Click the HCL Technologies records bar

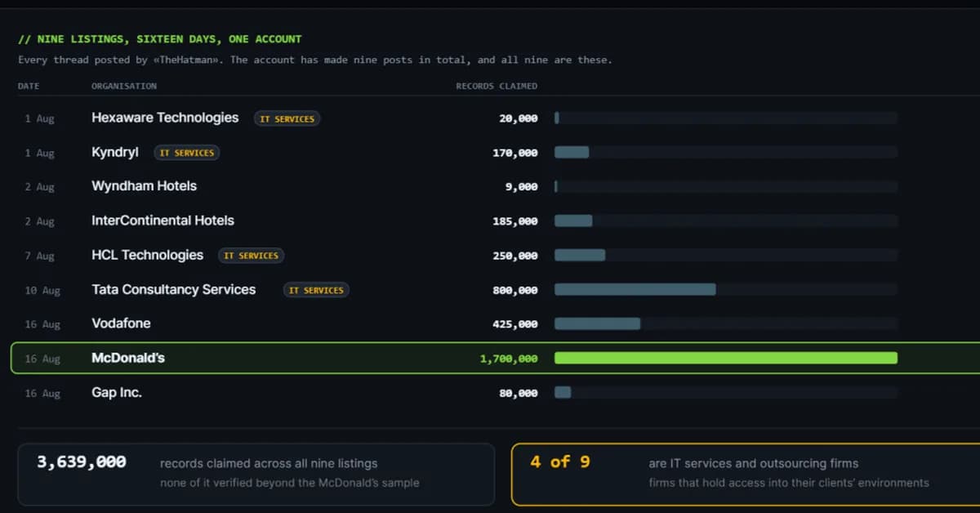(580, 255)
